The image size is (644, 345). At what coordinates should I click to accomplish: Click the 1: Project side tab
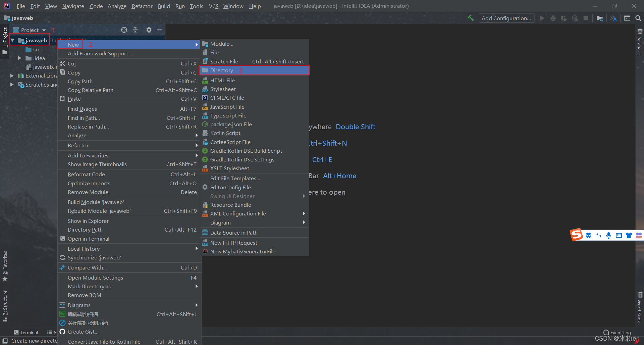pyautogui.click(x=5, y=41)
